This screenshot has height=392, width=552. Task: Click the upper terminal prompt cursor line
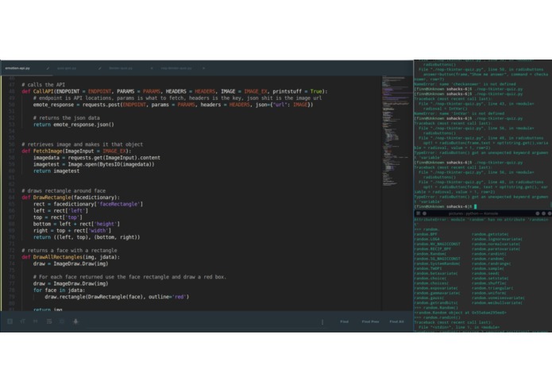(x=446, y=207)
